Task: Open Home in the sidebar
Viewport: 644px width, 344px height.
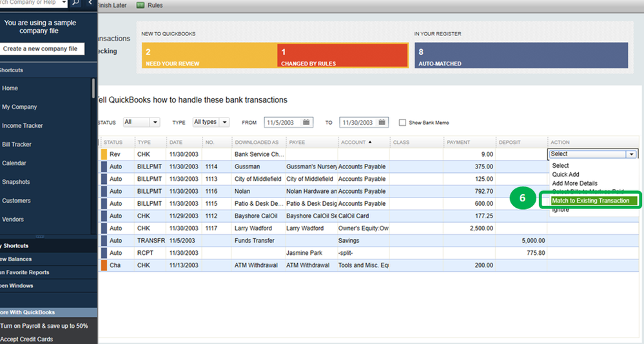Action: coord(10,88)
